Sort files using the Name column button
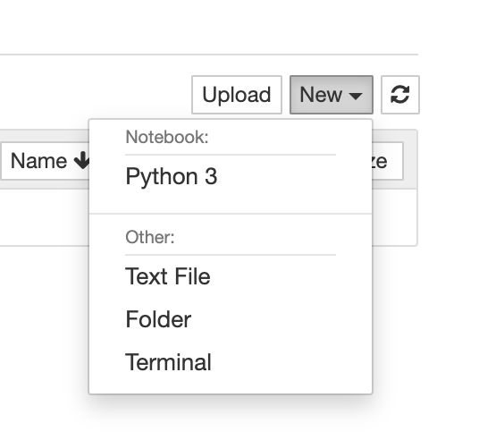 coord(45,161)
